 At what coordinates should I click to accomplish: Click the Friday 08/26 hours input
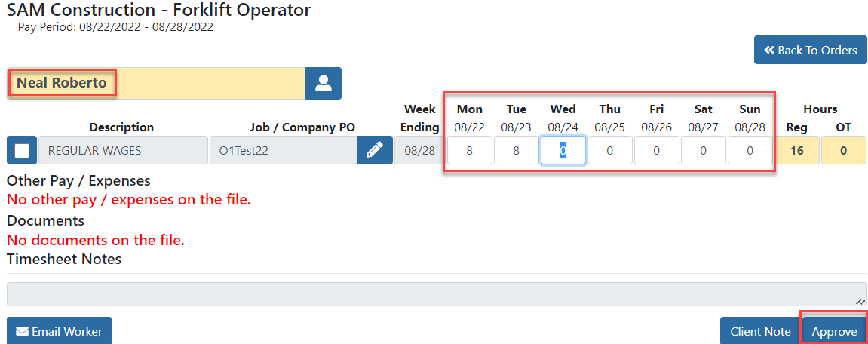656,150
